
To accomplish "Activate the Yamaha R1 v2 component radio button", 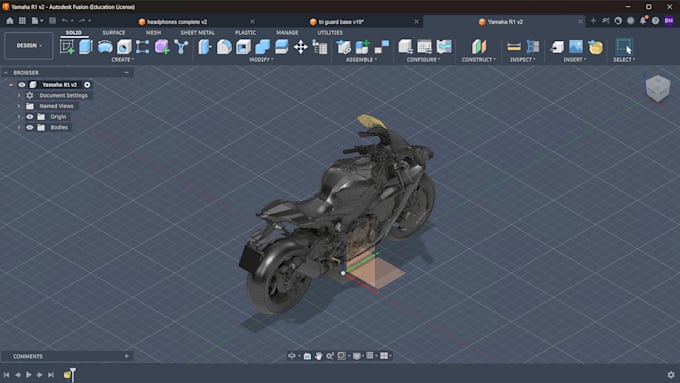I will coord(87,85).
